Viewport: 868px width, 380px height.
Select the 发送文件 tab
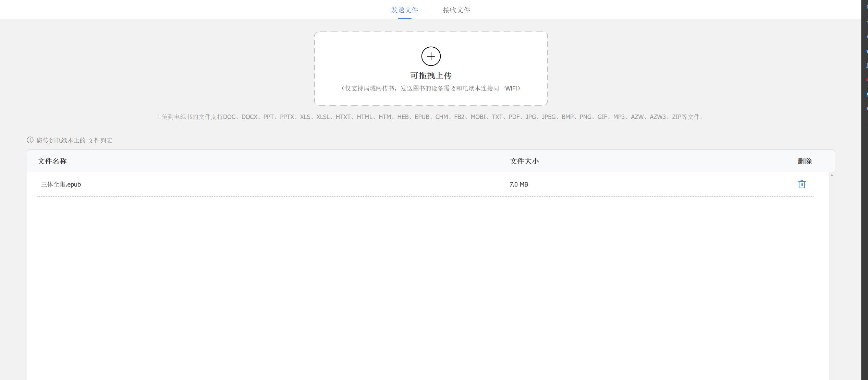click(404, 10)
